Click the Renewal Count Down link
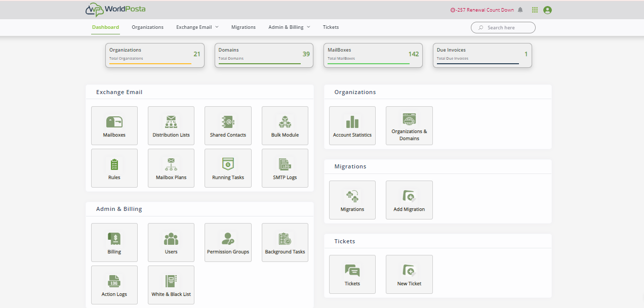 tap(482, 10)
